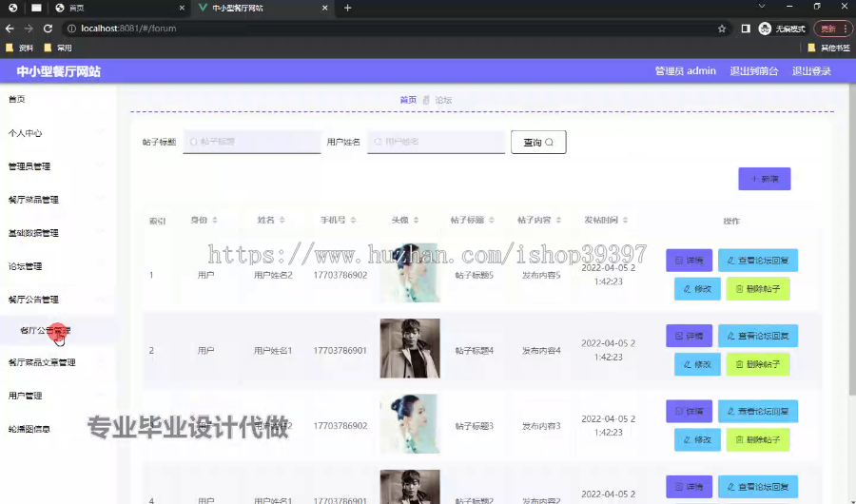This screenshot has height=504, width=856.
Task: Switch to the 首页 browser tab
Action: coord(120,8)
